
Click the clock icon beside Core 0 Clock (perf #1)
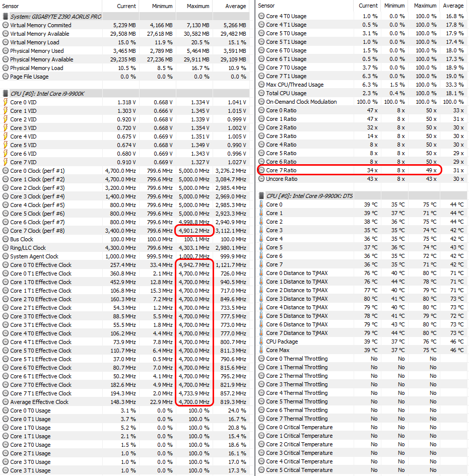click(x=5, y=171)
